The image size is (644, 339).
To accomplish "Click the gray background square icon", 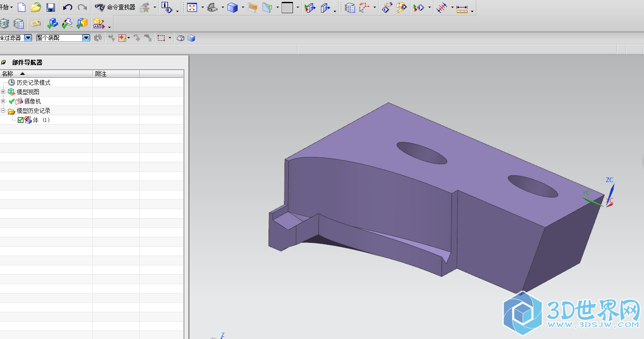I will [287, 8].
